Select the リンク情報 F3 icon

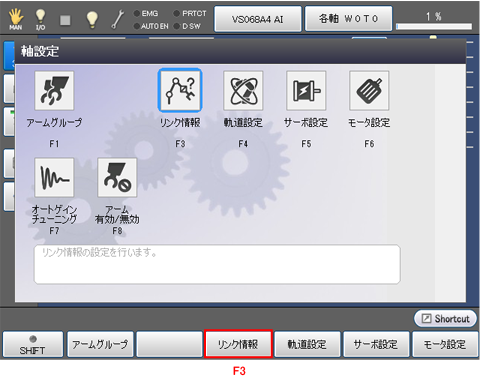[180, 90]
